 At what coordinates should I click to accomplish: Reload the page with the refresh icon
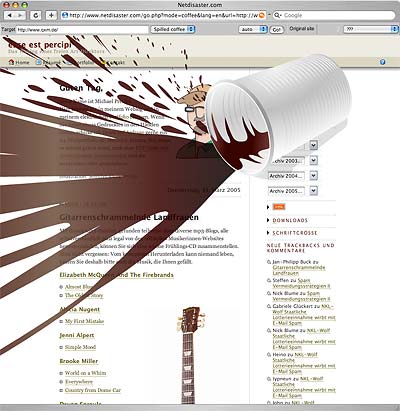tap(36, 15)
